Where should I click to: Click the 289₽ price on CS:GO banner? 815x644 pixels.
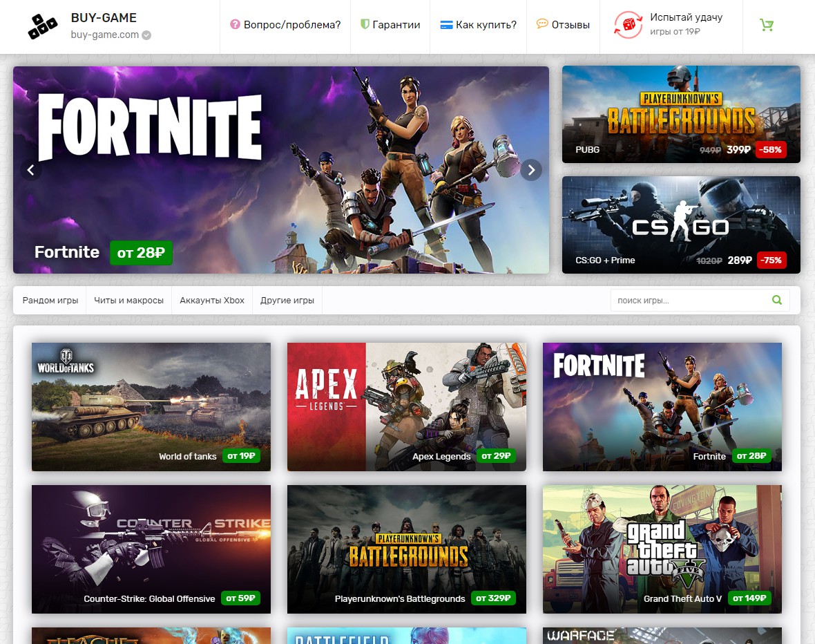click(740, 260)
